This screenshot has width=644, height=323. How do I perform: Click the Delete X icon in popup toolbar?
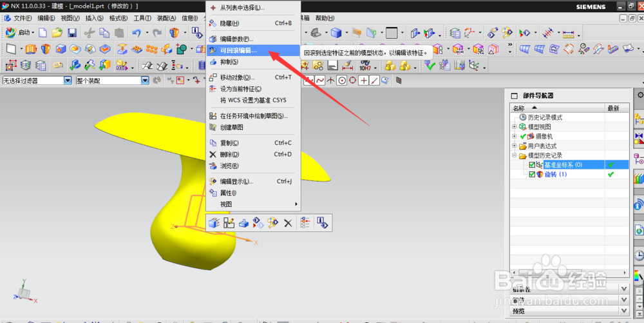click(x=288, y=223)
